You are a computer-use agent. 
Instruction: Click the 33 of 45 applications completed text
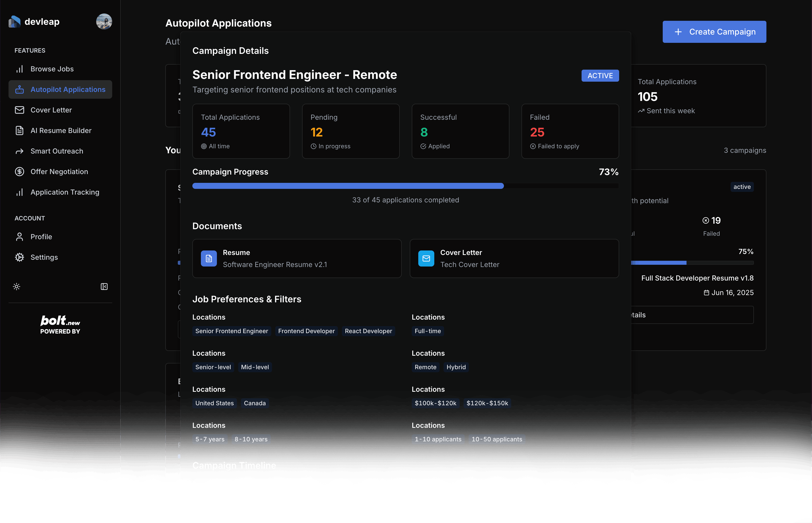click(x=405, y=200)
